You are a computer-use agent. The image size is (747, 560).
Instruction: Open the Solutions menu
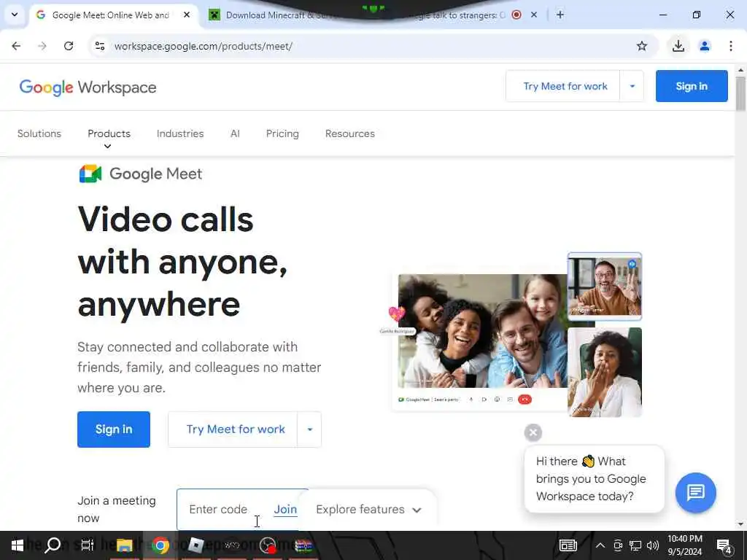39,134
